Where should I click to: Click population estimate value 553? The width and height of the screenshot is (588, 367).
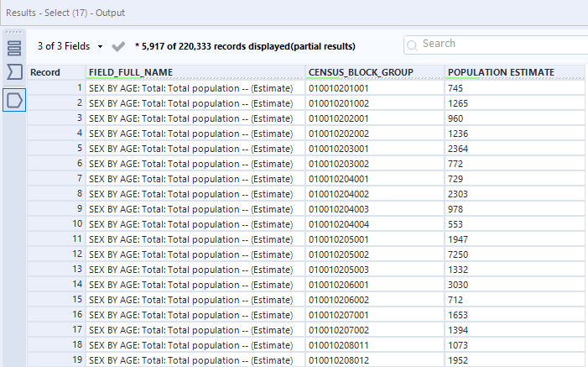(x=455, y=224)
